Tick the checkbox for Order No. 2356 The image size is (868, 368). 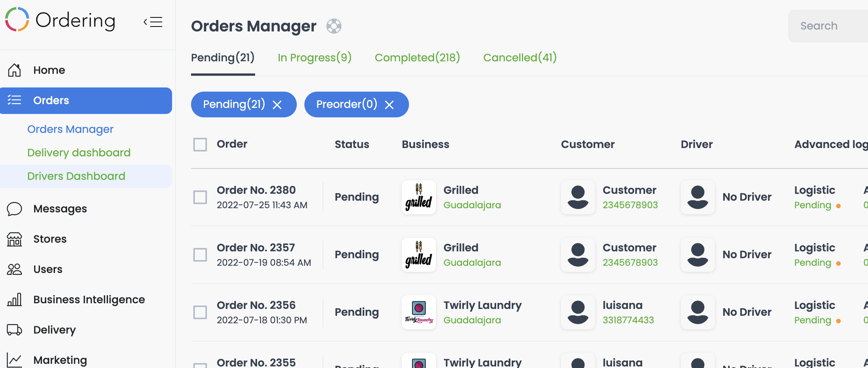pyautogui.click(x=200, y=312)
